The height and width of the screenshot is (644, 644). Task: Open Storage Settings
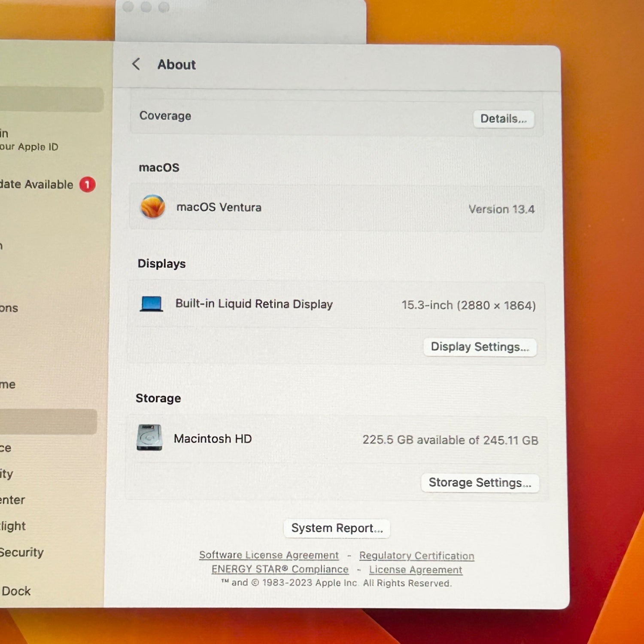(480, 483)
